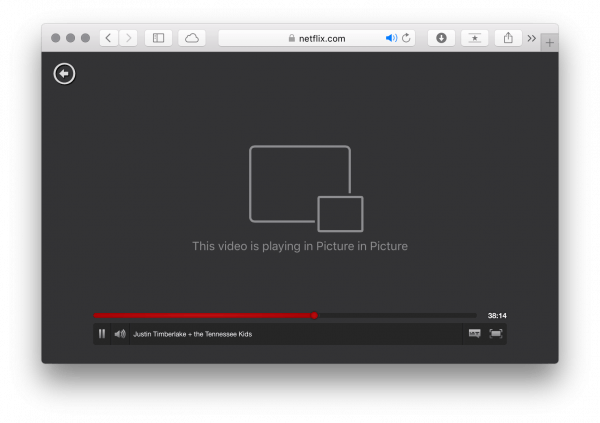Toggle the Safari sidebar button
This screenshot has height=423, width=600.
(x=158, y=38)
